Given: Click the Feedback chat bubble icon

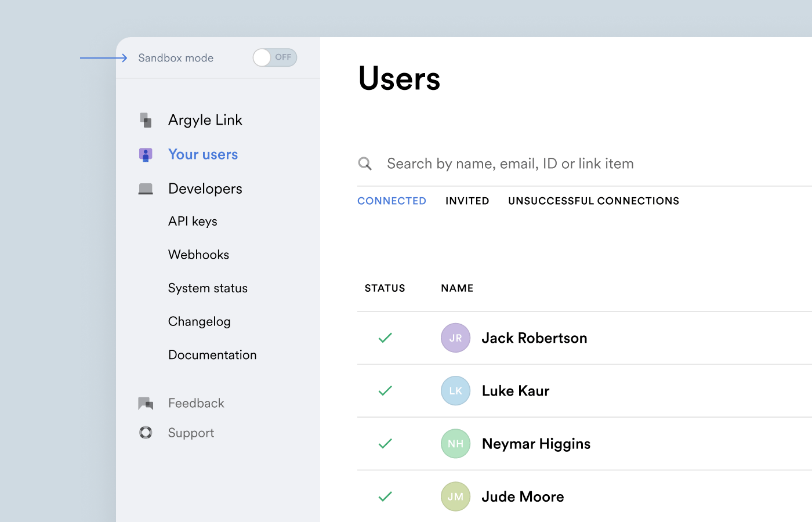Looking at the screenshot, I should click(x=146, y=403).
